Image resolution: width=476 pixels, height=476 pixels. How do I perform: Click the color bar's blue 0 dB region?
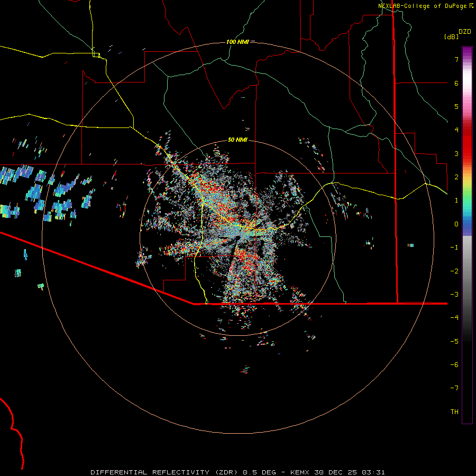467,224
